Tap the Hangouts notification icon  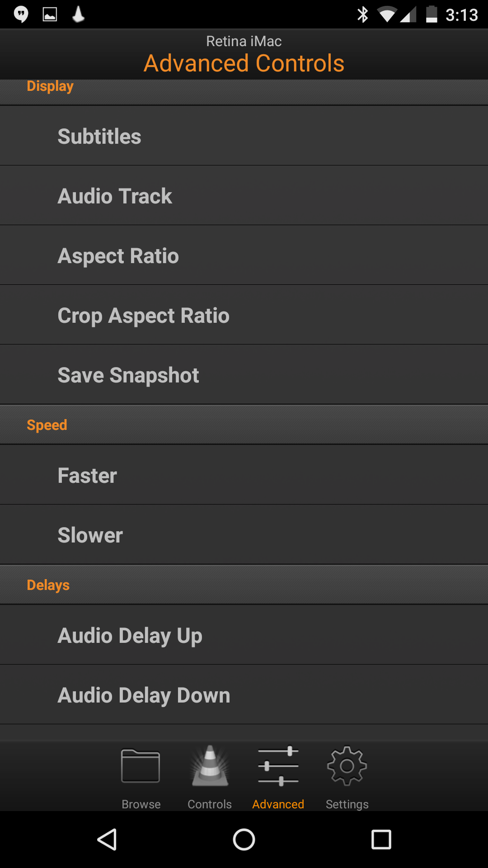pyautogui.click(x=21, y=14)
